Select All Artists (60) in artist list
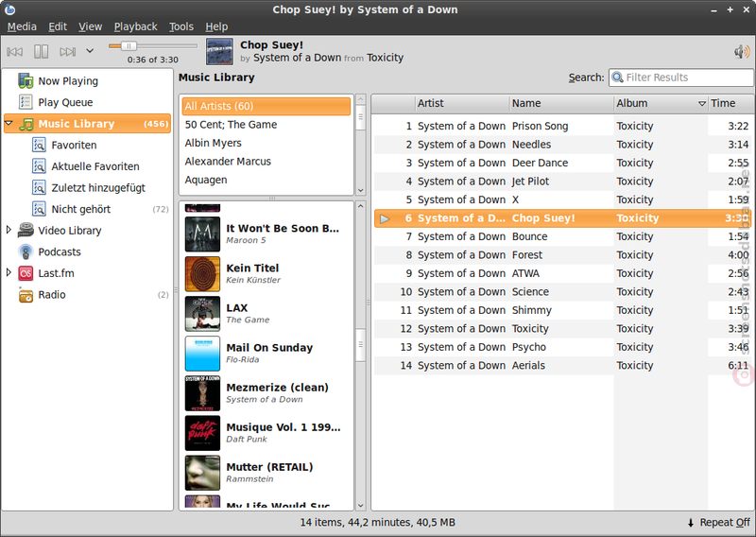The image size is (756, 537). (266, 106)
